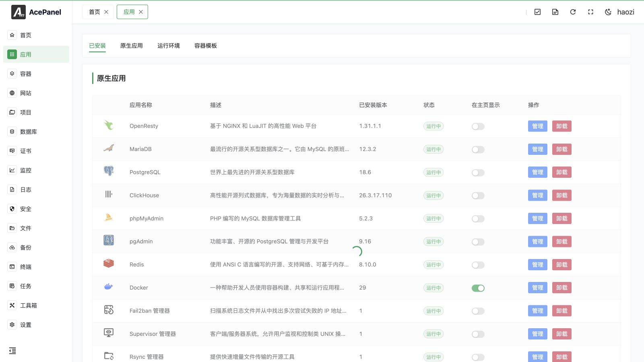Screen dimensions: 644x362
Task: Go to 网站 websites in sidebar
Action: click(x=36, y=93)
